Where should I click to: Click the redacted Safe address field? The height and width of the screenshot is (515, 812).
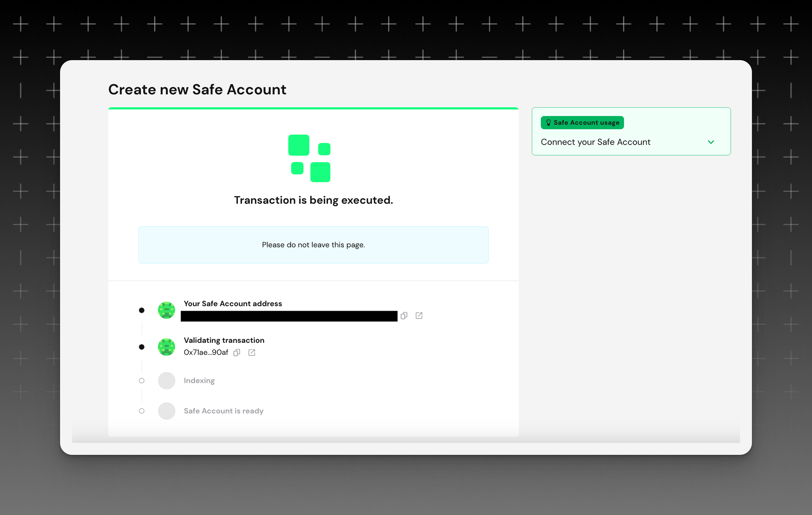(x=289, y=316)
